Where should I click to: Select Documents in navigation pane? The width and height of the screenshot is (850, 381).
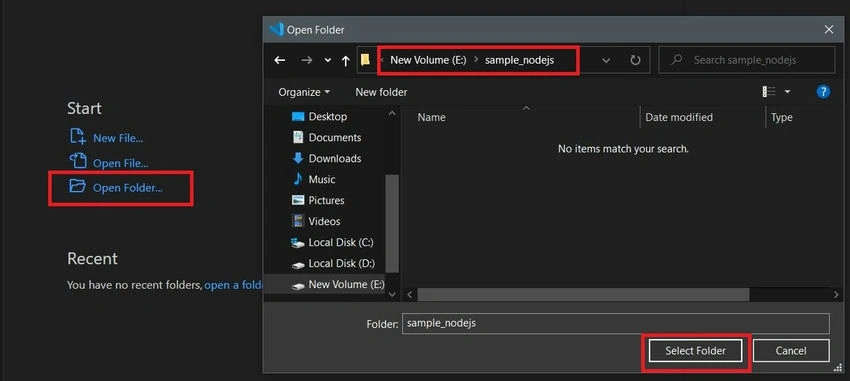pyautogui.click(x=326, y=138)
